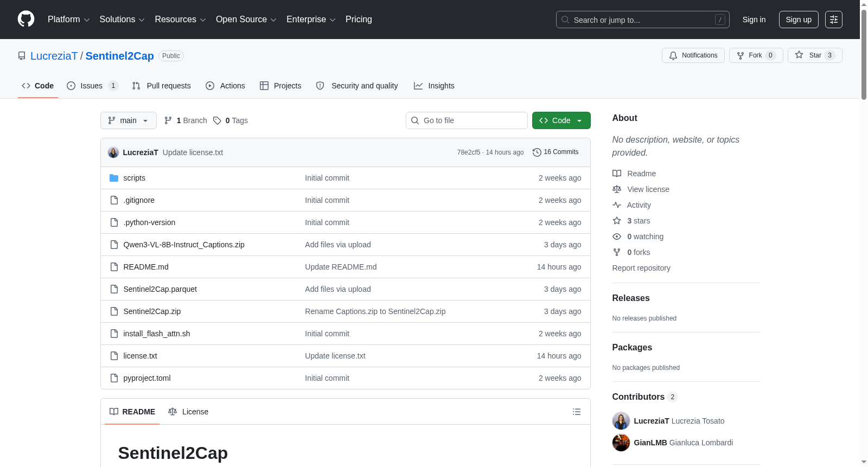Click the fork icon in the Fork button
Viewport: 868px width, 467px height.
[x=741, y=55]
